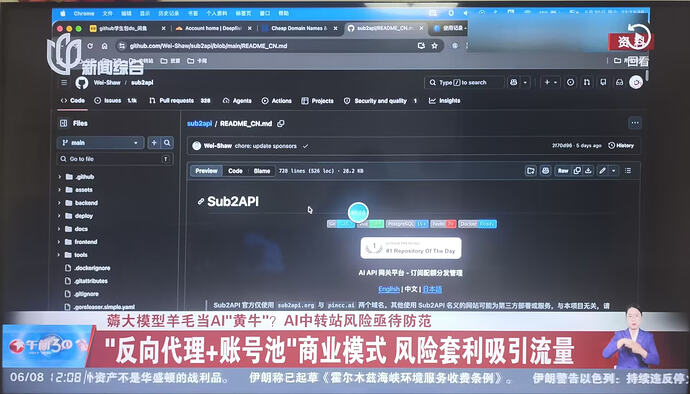The image size is (690, 394).
Task: Open sub2api breadcrumb link above file
Action: point(199,124)
